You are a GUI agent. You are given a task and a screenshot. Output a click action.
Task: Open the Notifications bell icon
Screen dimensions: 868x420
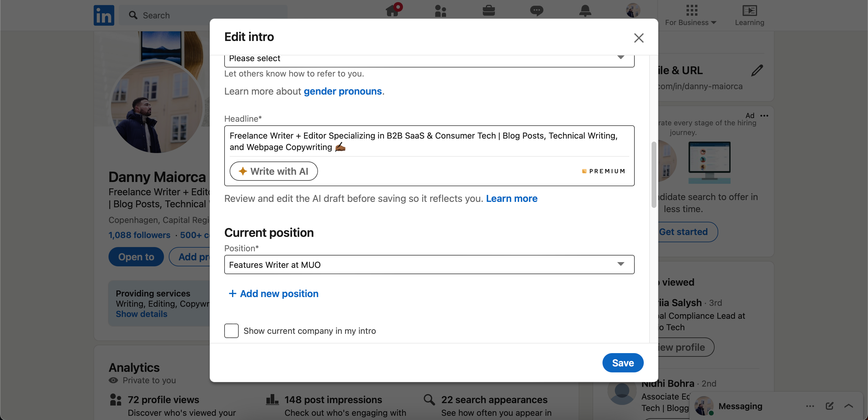point(585,11)
